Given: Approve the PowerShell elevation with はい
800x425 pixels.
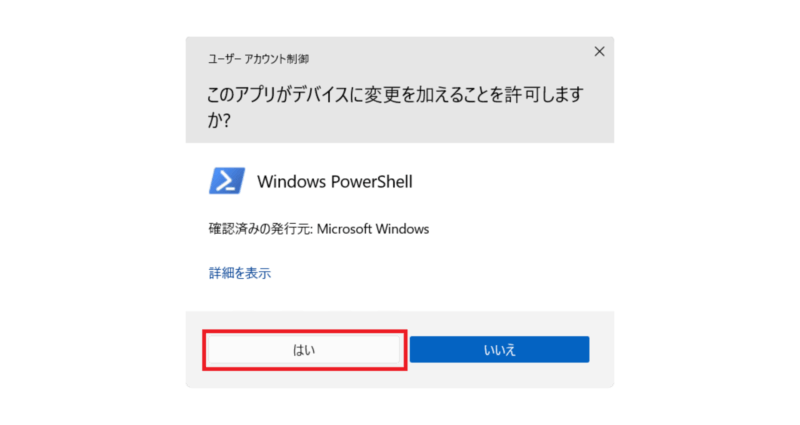Looking at the screenshot, I should [x=304, y=349].
